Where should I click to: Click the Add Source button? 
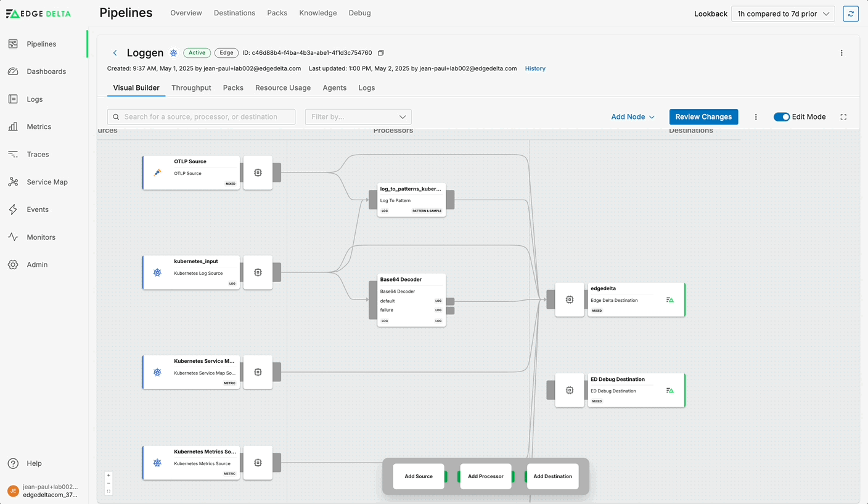pyautogui.click(x=419, y=476)
